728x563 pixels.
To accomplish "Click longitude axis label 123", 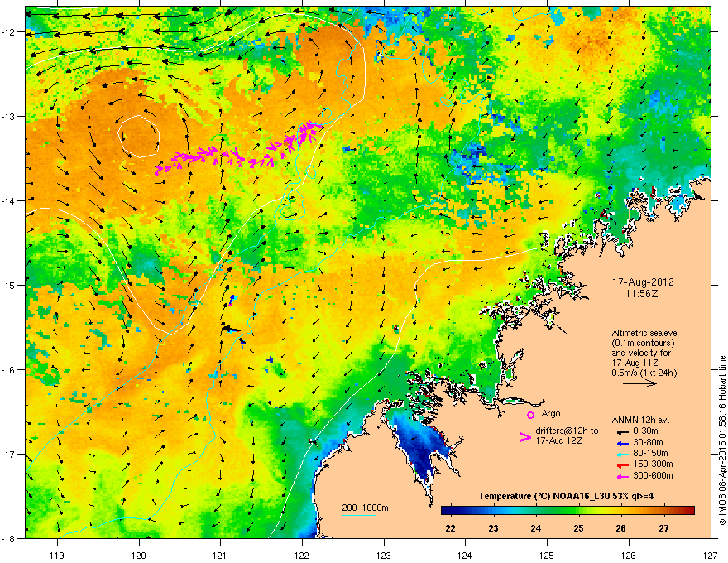I will coord(384,555).
